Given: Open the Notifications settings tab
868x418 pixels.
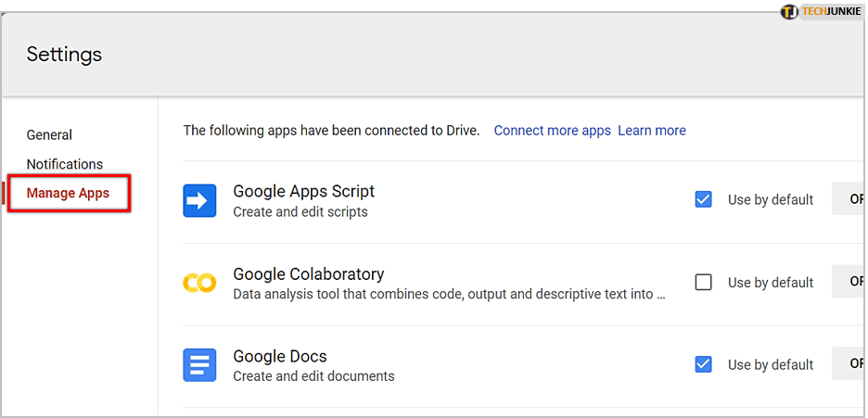Looking at the screenshot, I should pos(65,164).
